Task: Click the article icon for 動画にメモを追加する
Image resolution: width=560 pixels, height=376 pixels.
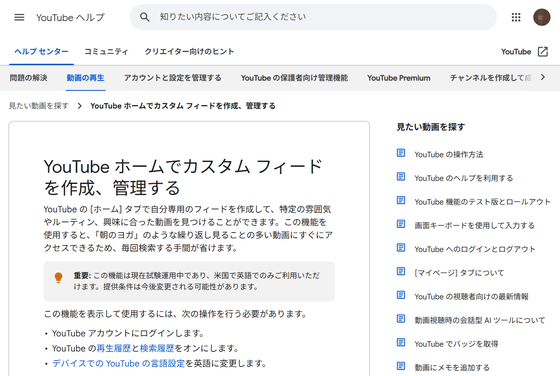Action: (x=401, y=366)
